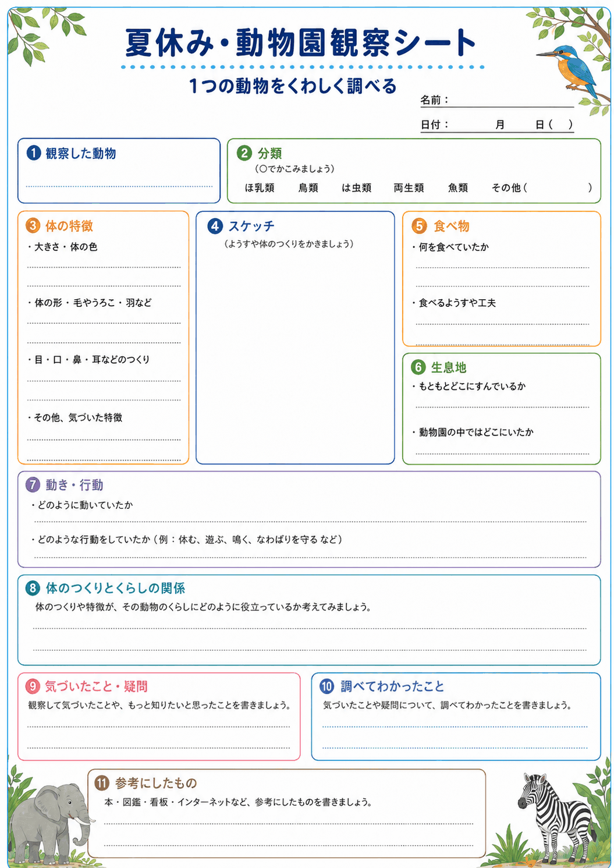The image size is (614, 868).
Task: Click the スケッチ heading
Action: (251, 226)
